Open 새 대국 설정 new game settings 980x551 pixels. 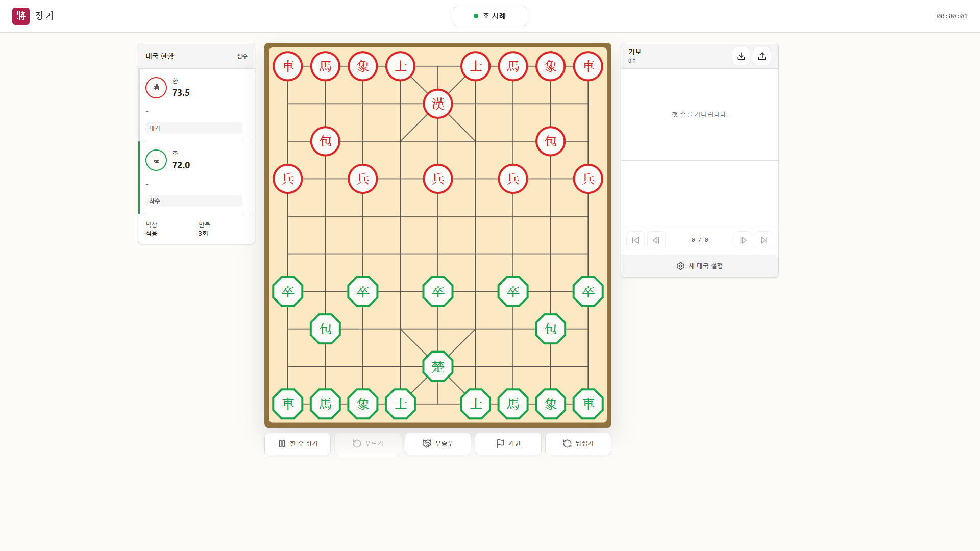(700, 266)
